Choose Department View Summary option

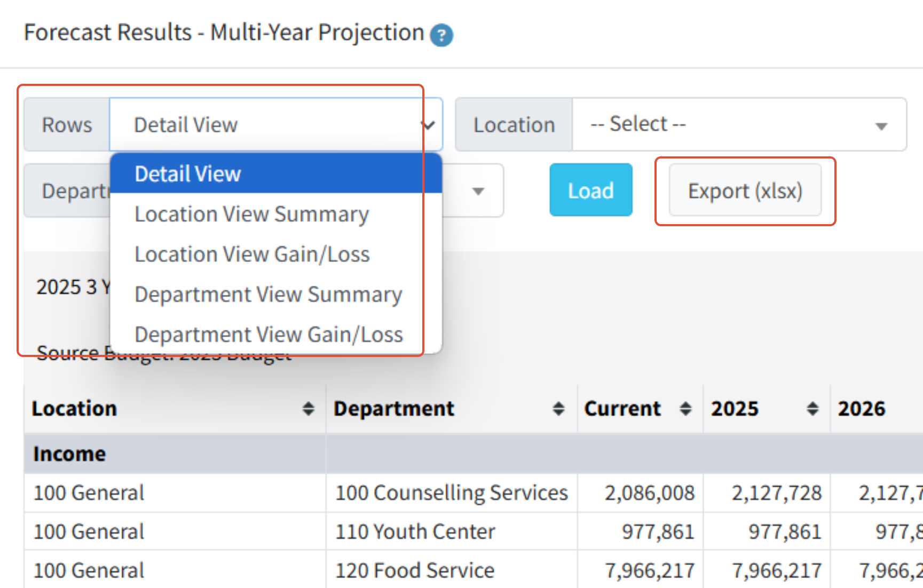[x=276, y=294]
